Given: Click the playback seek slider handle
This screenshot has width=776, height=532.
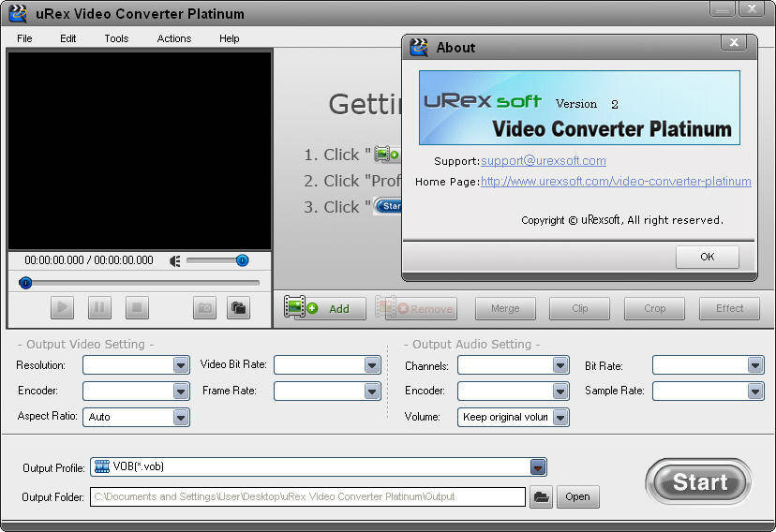Looking at the screenshot, I should click(x=25, y=283).
